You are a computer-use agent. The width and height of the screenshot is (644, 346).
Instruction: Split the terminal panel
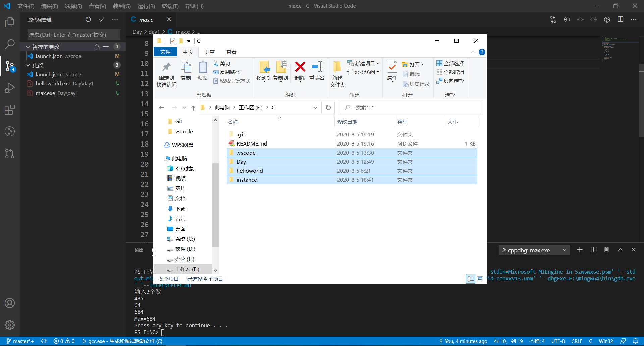pos(593,250)
